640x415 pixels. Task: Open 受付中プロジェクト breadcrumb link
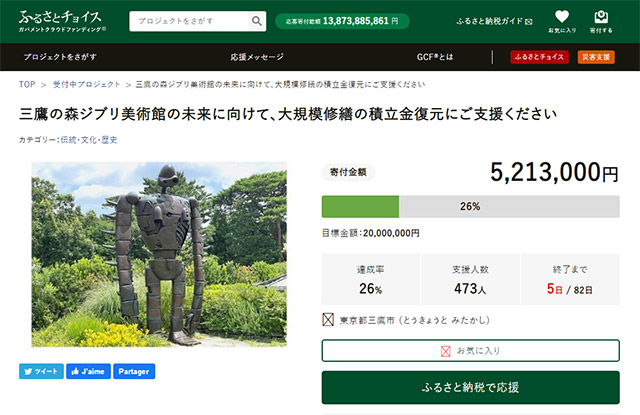click(87, 84)
